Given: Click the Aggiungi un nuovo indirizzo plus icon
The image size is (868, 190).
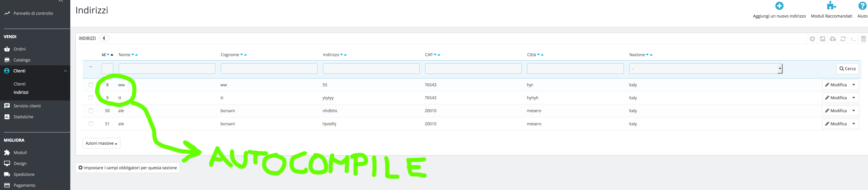Looking at the screenshot, I should click(779, 6).
